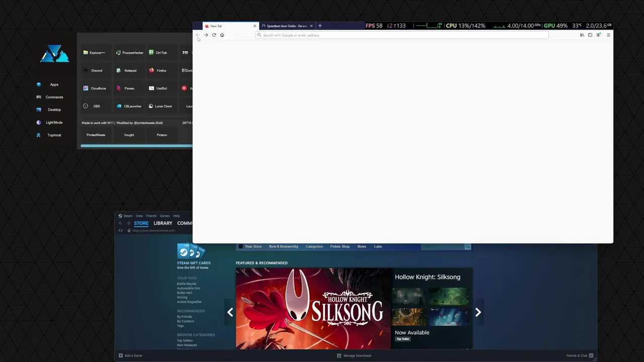Open Labs in Steam store nav
The height and width of the screenshot is (362, 644).
pos(378,246)
